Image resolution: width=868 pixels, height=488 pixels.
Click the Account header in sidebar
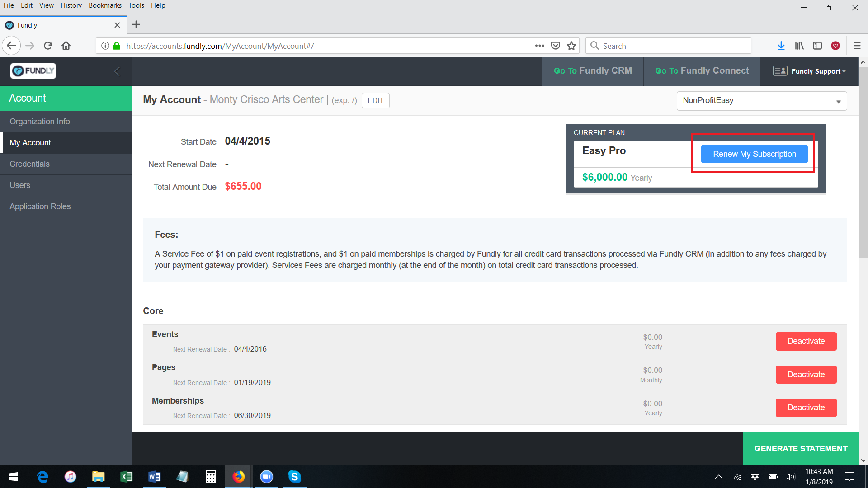(x=66, y=98)
